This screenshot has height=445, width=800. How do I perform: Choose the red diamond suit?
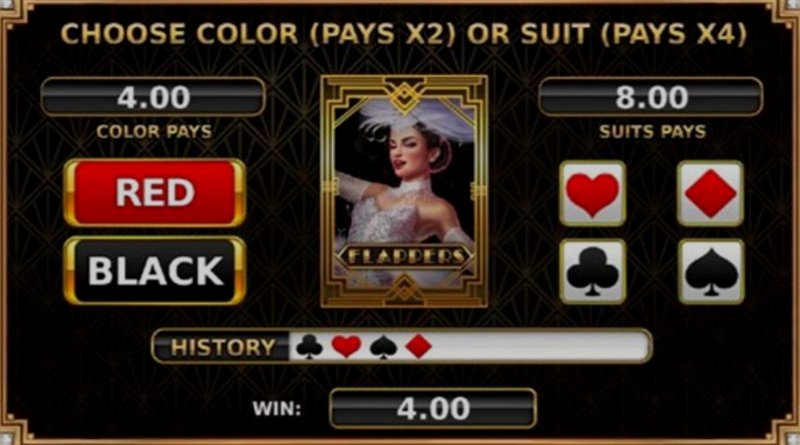coord(710,193)
